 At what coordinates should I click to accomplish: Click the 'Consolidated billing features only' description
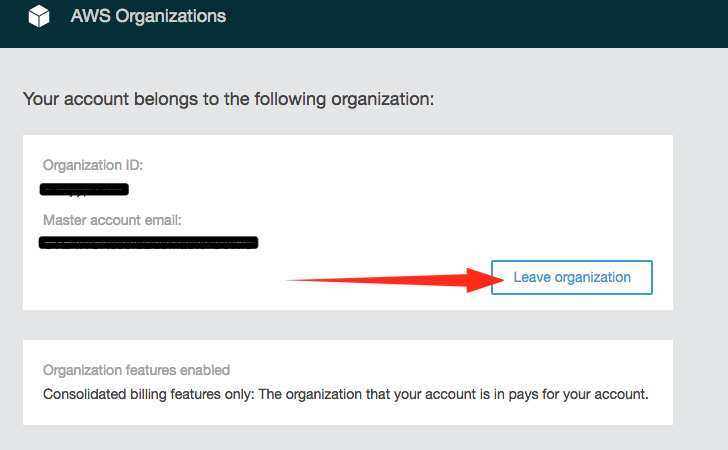(x=345, y=394)
